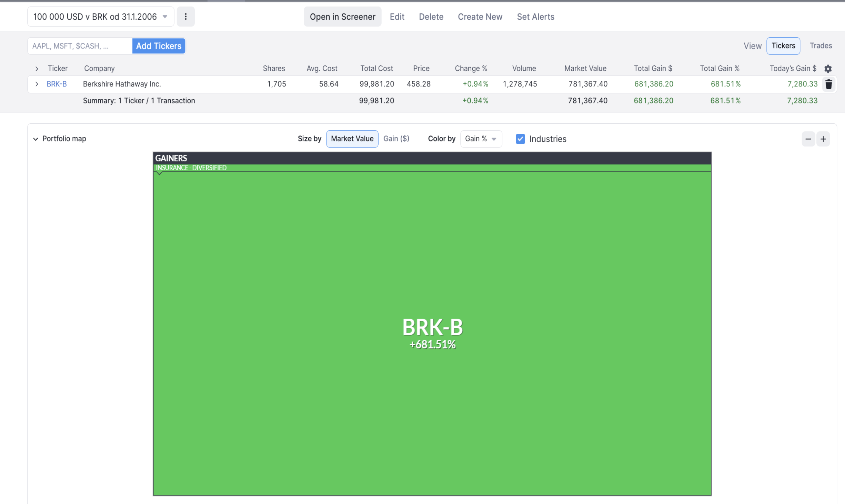Collapse the Portfolio map section

[x=35, y=139]
